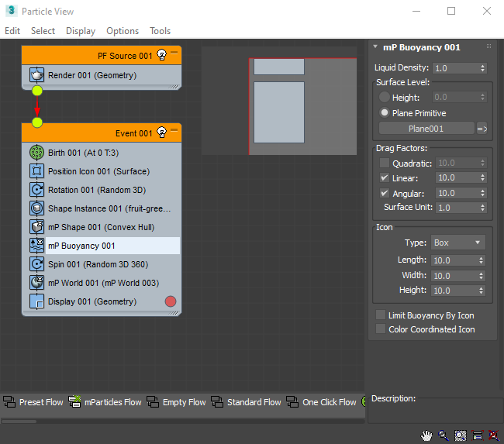This screenshot has height=444, width=504.
Task: Click the Position Icon 001 operator icon
Action: pyautogui.click(x=37, y=171)
